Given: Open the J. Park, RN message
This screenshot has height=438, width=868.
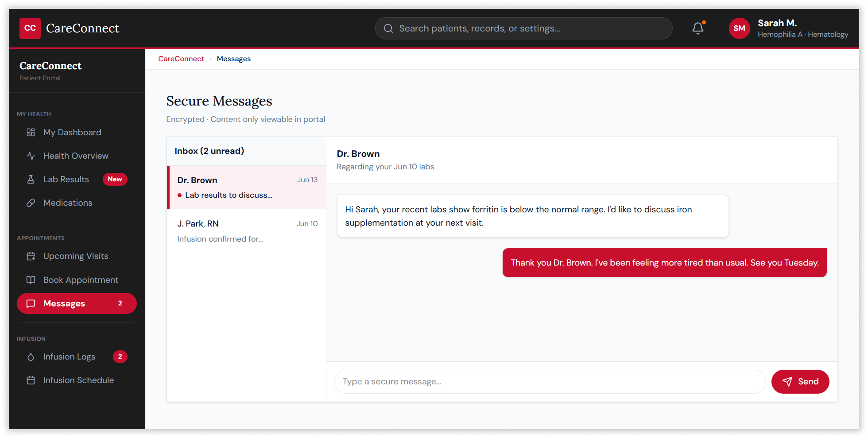Looking at the screenshot, I should coord(247,231).
